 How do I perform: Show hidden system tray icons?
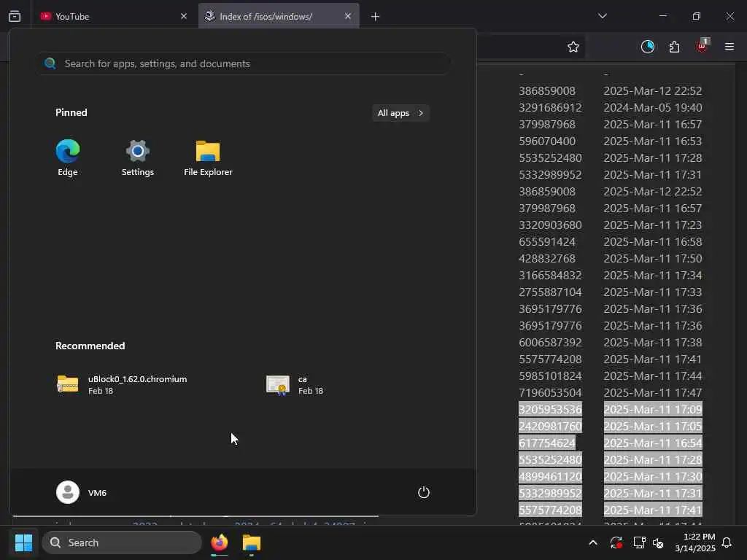click(x=593, y=542)
